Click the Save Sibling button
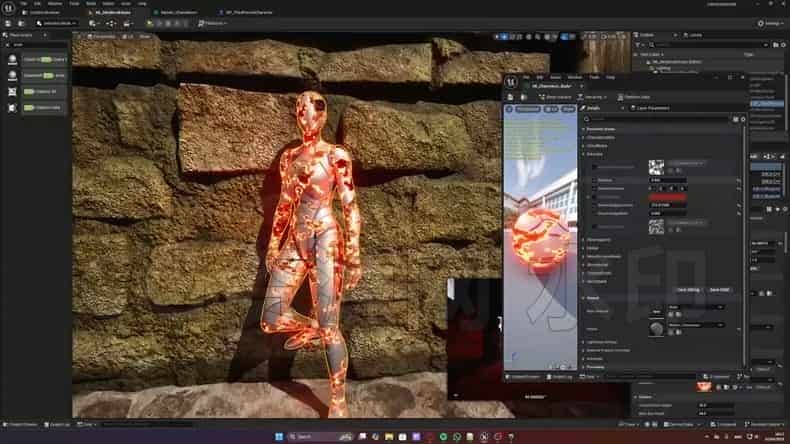 pyautogui.click(x=688, y=290)
